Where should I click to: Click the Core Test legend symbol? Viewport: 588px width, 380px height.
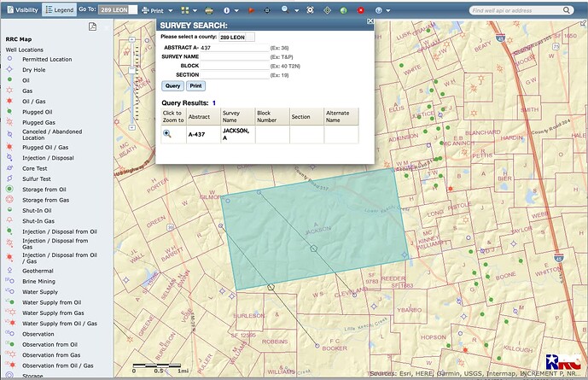pos(9,168)
